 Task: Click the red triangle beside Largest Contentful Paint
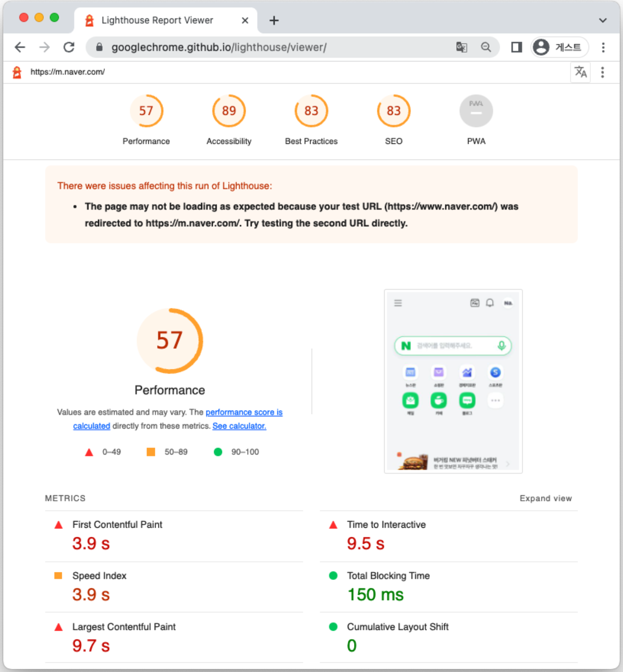(58, 627)
